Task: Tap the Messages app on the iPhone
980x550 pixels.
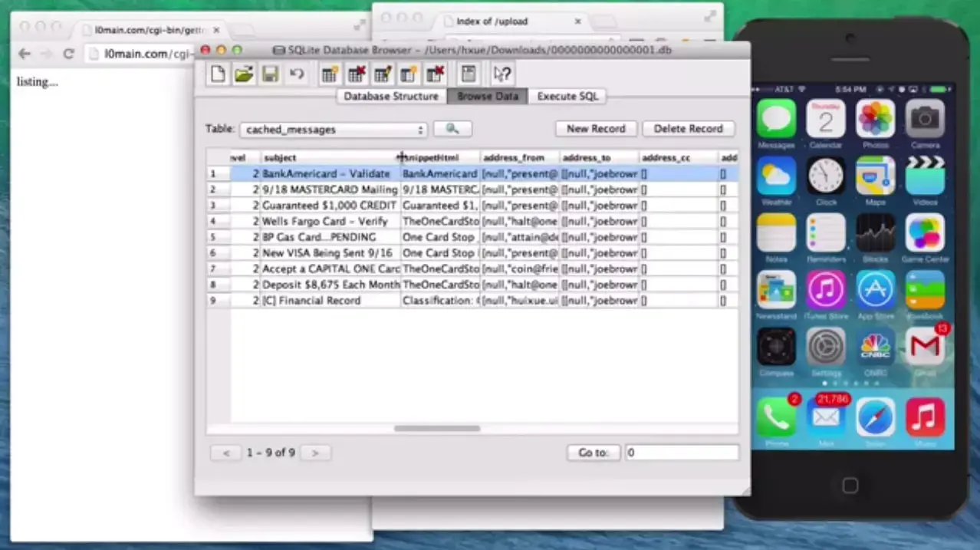Action: 776,119
